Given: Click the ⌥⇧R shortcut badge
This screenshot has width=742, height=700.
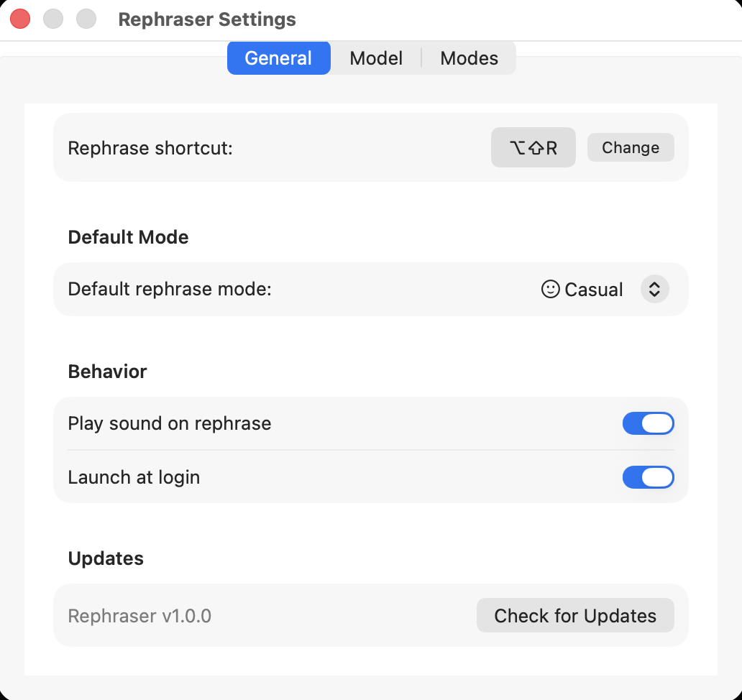Looking at the screenshot, I should pos(533,147).
